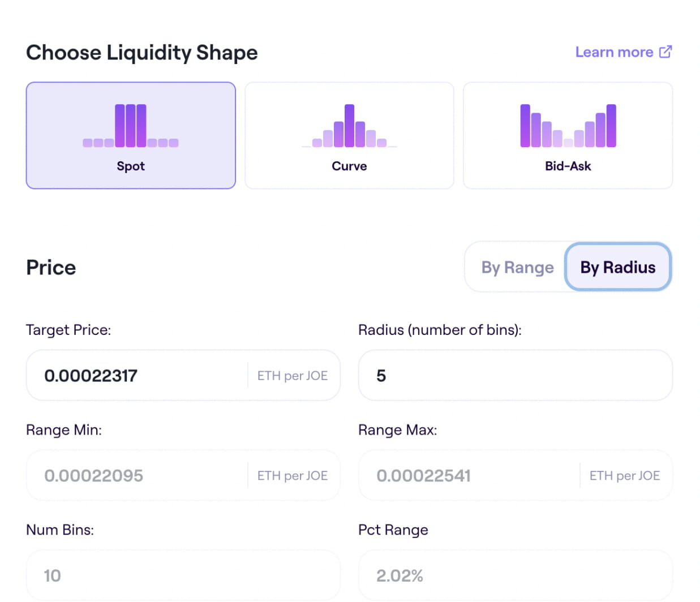
Task: Open the Learn more link
Action: pyautogui.click(x=614, y=52)
